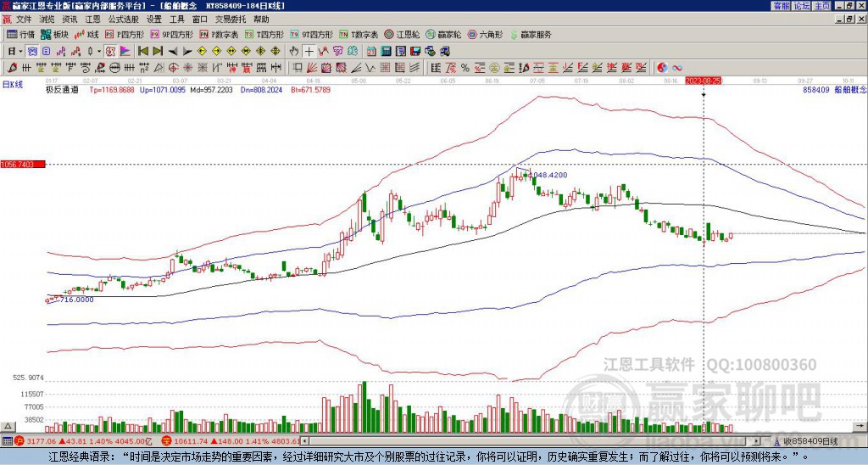Click the 日K线 label

coord(13,85)
